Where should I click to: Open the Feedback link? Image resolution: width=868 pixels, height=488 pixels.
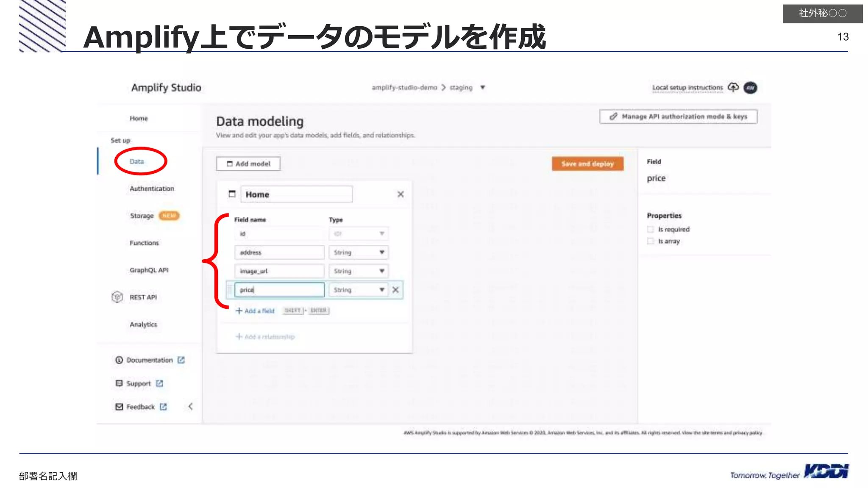click(x=141, y=407)
